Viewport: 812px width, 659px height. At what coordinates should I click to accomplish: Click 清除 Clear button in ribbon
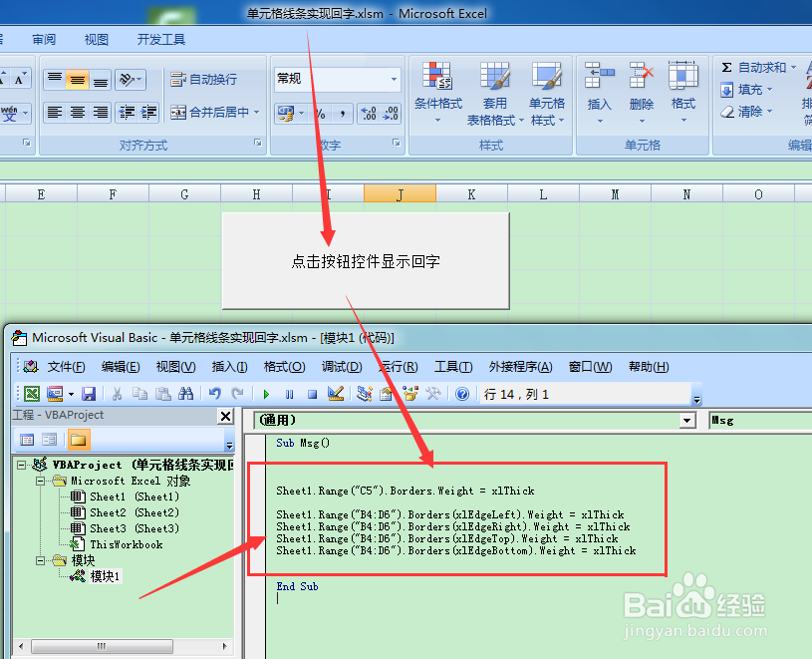click(745, 112)
